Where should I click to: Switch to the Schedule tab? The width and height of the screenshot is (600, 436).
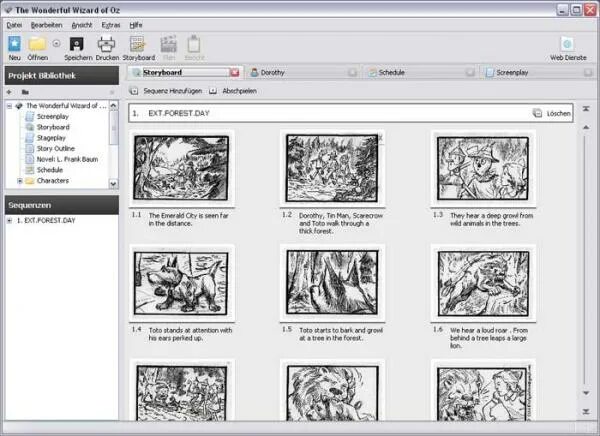point(419,72)
